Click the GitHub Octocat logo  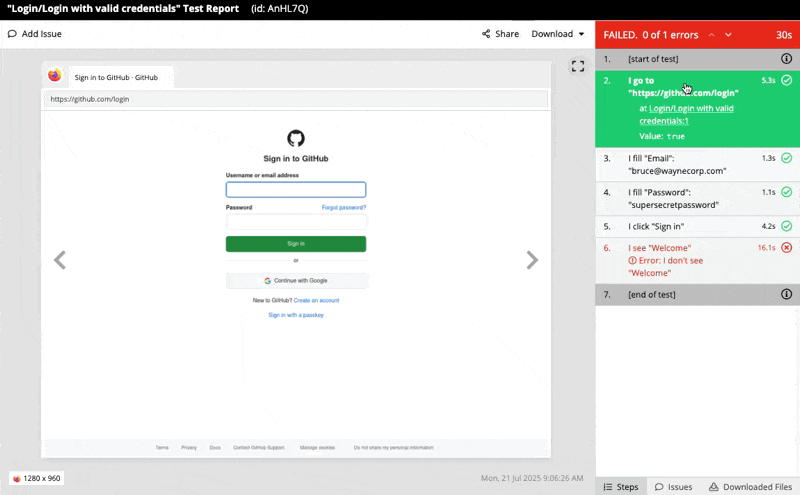(x=296, y=138)
